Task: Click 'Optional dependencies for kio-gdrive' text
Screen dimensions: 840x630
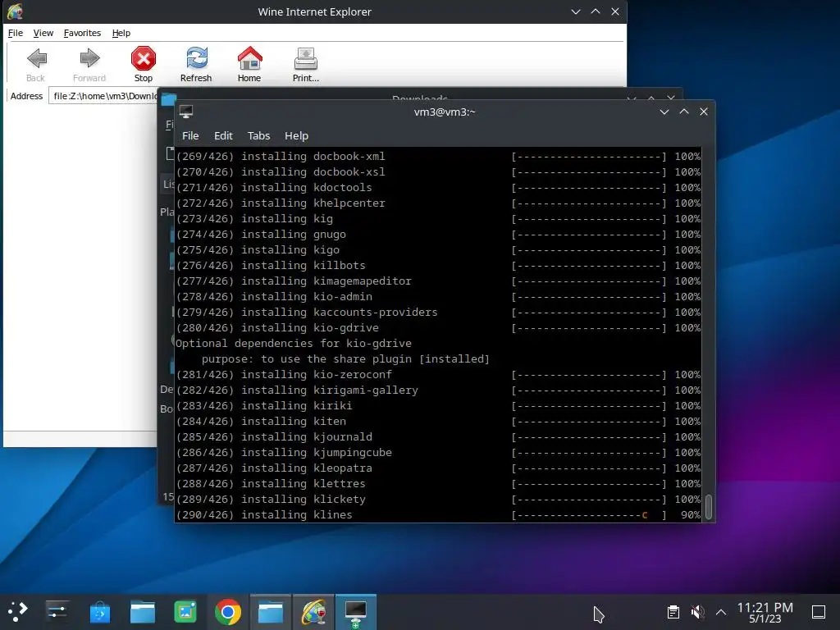Action: click(294, 344)
